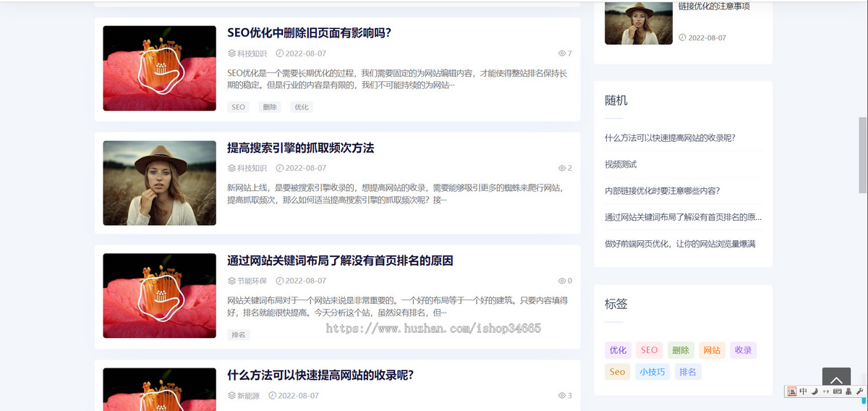Click clock icon of 提高搜索引擎的抓取频次方法 article

[x=280, y=168]
